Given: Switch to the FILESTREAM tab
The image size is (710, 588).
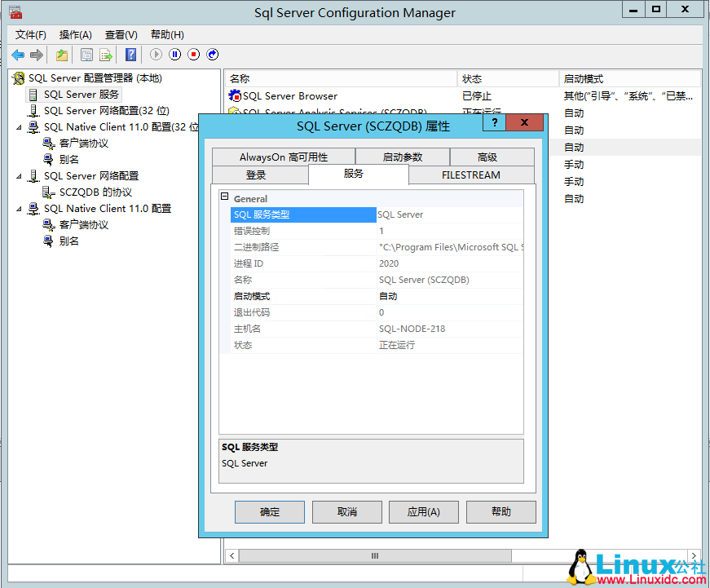Looking at the screenshot, I should point(470,175).
